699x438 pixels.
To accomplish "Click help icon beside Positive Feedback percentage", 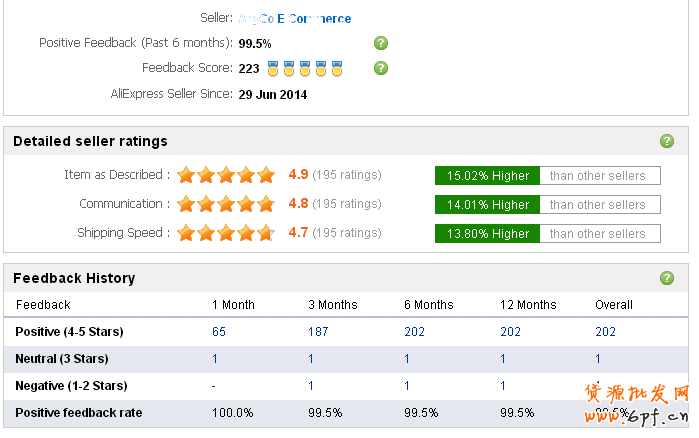I will pyautogui.click(x=380, y=43).
